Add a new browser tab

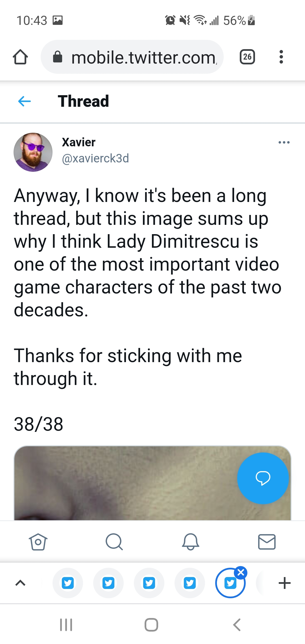point(284,583)
